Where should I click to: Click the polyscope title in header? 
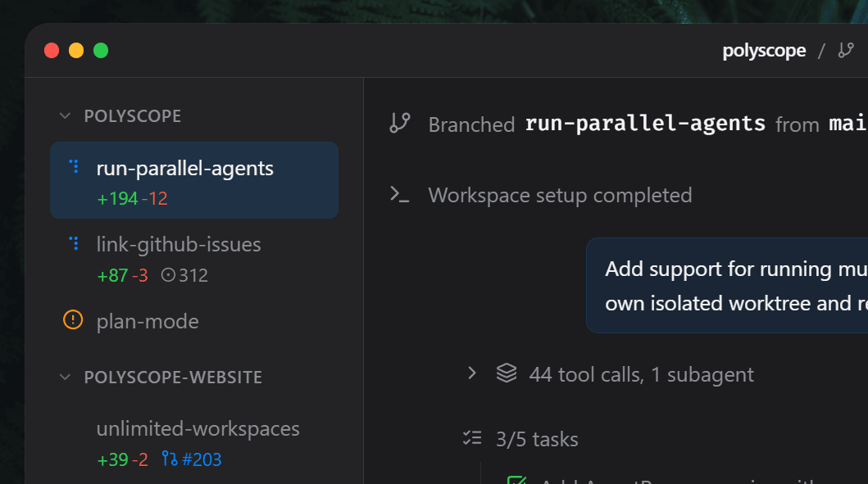point(764,51)
